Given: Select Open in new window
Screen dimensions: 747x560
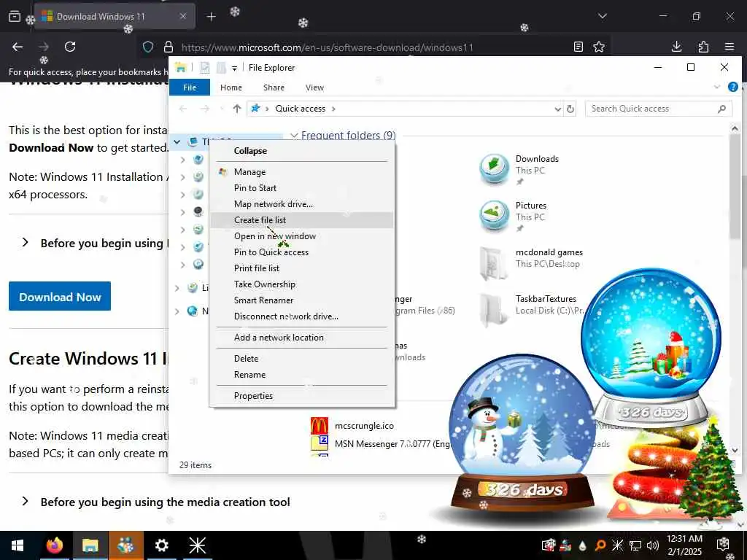Looking at the screenshot, I should 302,236.
